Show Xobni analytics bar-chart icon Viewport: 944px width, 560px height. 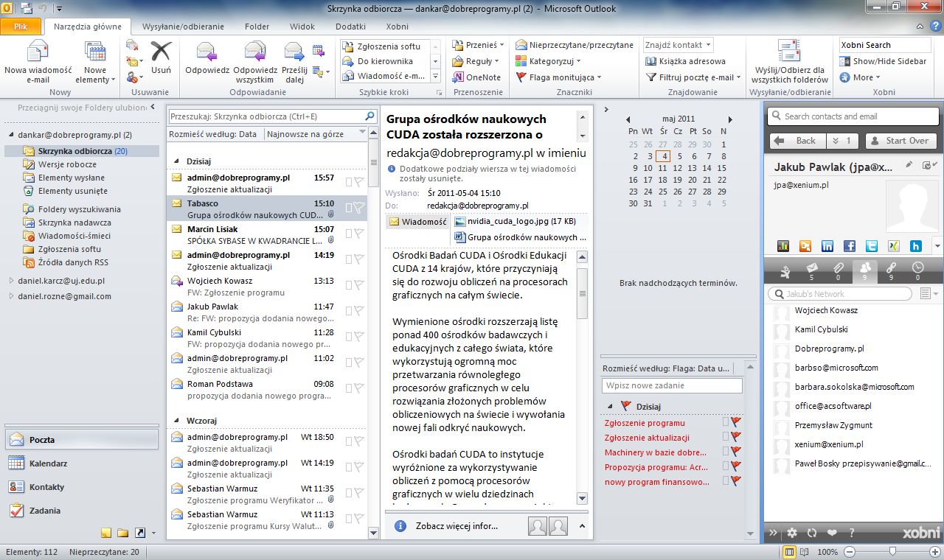point(783,246)
